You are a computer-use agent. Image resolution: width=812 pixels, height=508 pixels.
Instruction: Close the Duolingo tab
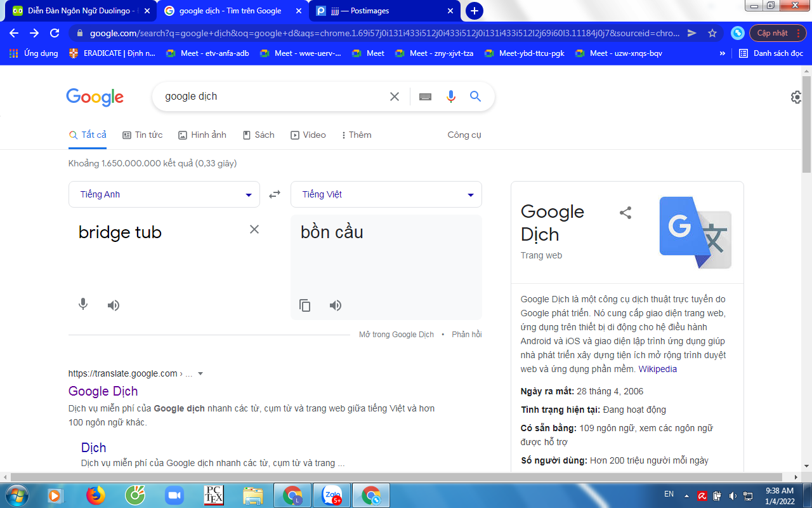click(147, 11)
